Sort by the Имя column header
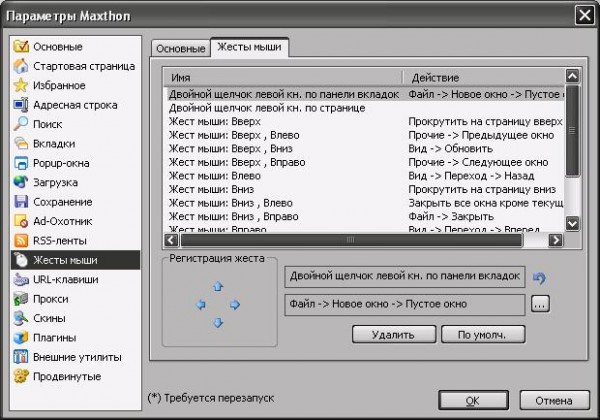The width and height of the screenshot is (600, 420). tap(283, 77)
